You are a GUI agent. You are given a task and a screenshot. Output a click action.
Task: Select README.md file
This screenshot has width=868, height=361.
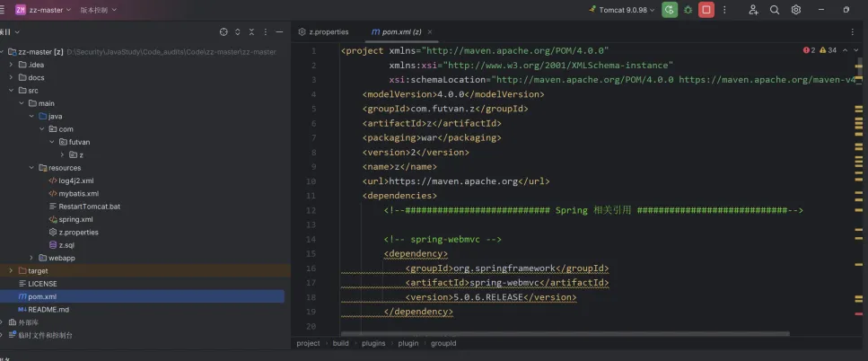tap(43, 310)
